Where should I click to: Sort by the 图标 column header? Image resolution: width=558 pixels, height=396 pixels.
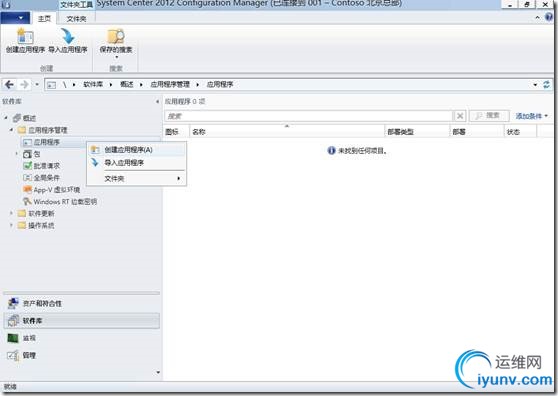(177, 132)
